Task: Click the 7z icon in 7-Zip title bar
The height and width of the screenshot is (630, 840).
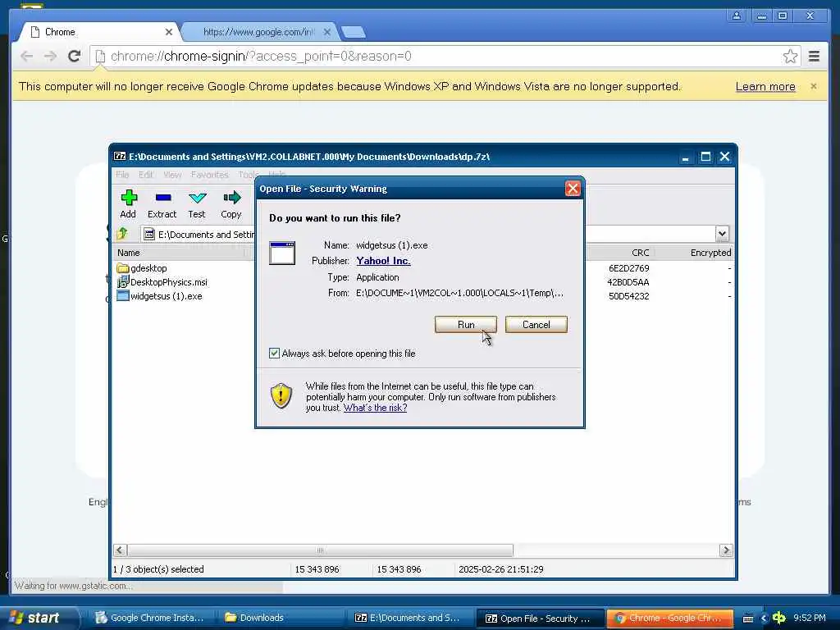Action: [120, 157]
